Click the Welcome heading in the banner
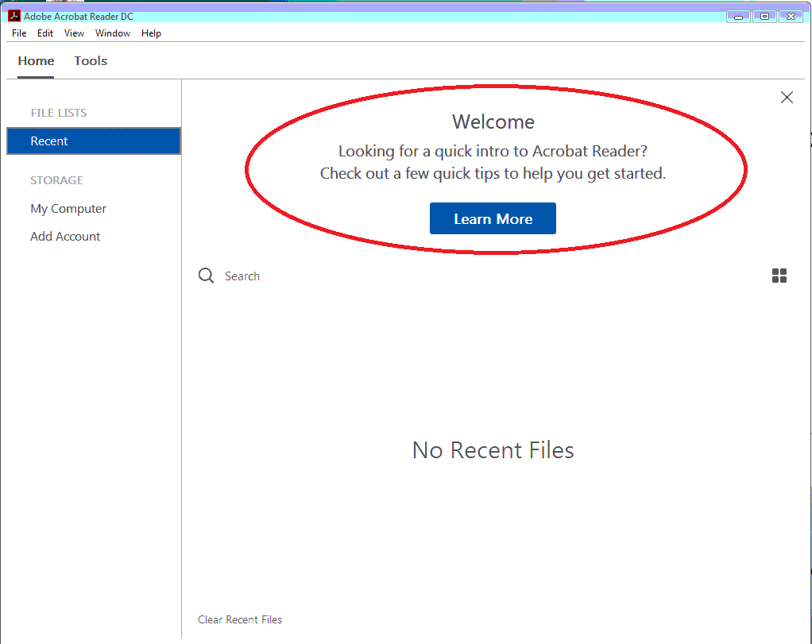Screen dimensions: 812x644 click(x=493, y=121)
